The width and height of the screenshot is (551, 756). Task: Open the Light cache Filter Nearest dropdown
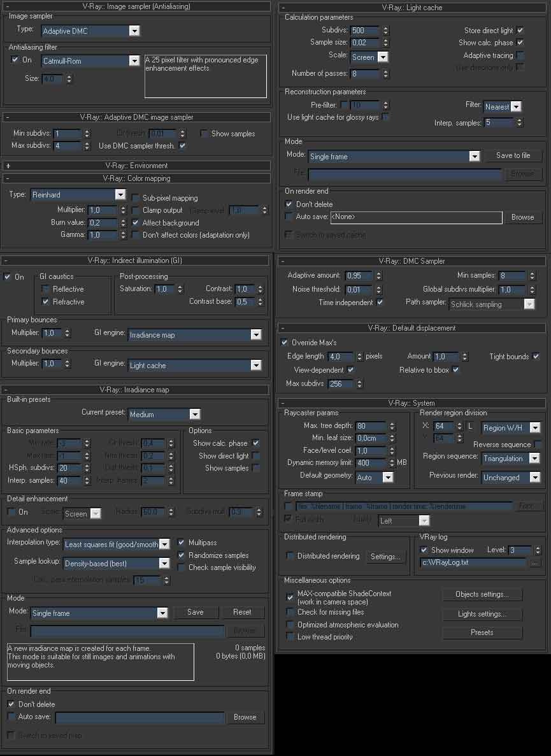tap(503, 106)
